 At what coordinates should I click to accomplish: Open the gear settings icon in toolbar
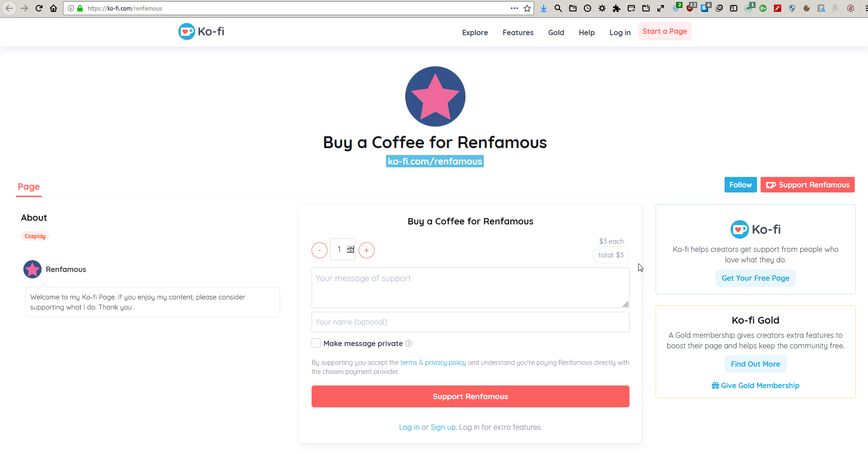click(x=602, y=8)
